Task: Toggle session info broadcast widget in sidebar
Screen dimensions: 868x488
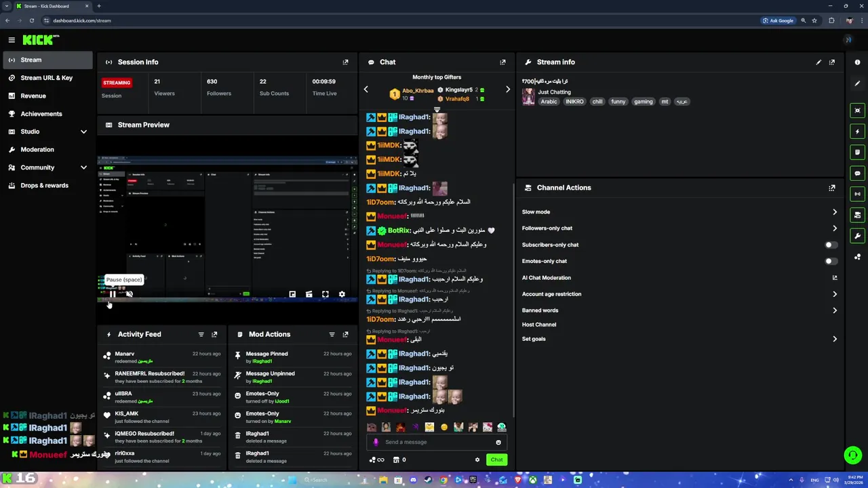Action: point(858,194)
